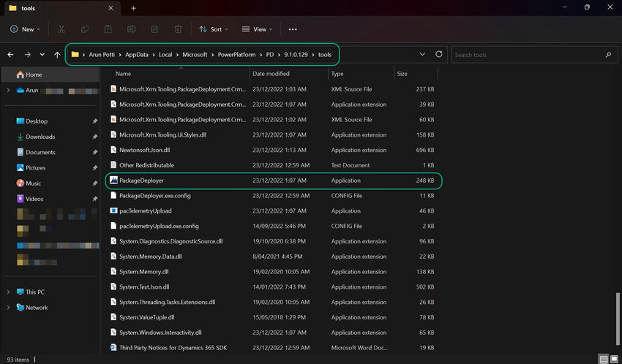This screenshot has height=364, width=622.
Task: Add a new tab
Action: tap(134, 8)
